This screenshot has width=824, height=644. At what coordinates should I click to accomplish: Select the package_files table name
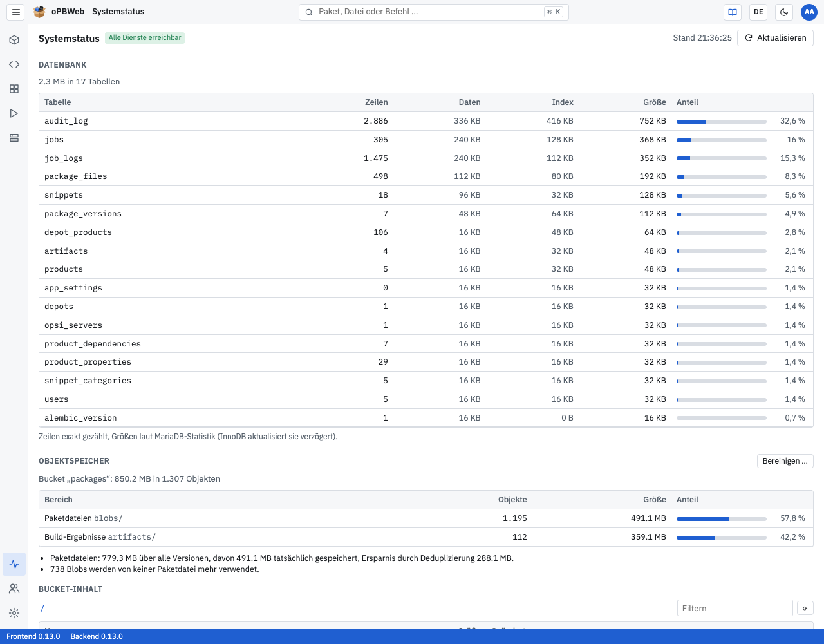point(76,176)
